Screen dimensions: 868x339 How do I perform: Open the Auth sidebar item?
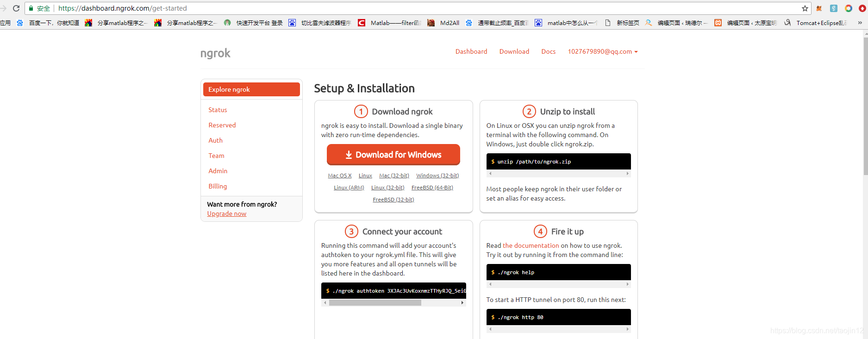(x=215, y=140)
